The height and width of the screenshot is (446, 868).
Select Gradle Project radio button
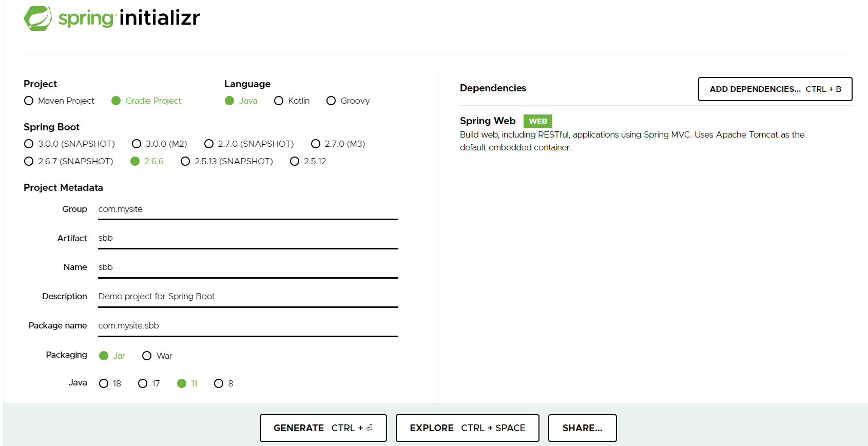[x=146, y=101]
